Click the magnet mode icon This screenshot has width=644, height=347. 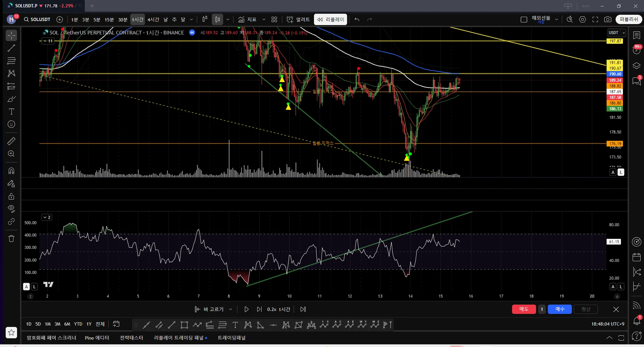11,171
